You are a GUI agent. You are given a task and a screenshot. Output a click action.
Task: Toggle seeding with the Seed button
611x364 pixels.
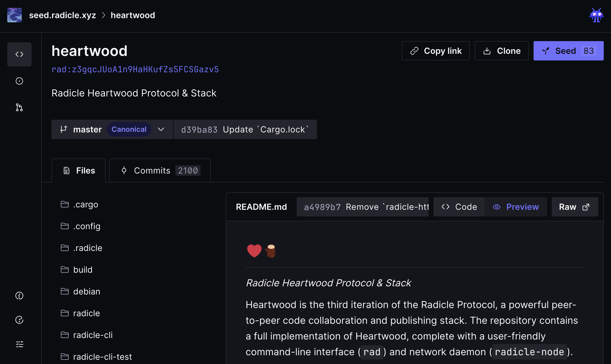pos(568,50)
